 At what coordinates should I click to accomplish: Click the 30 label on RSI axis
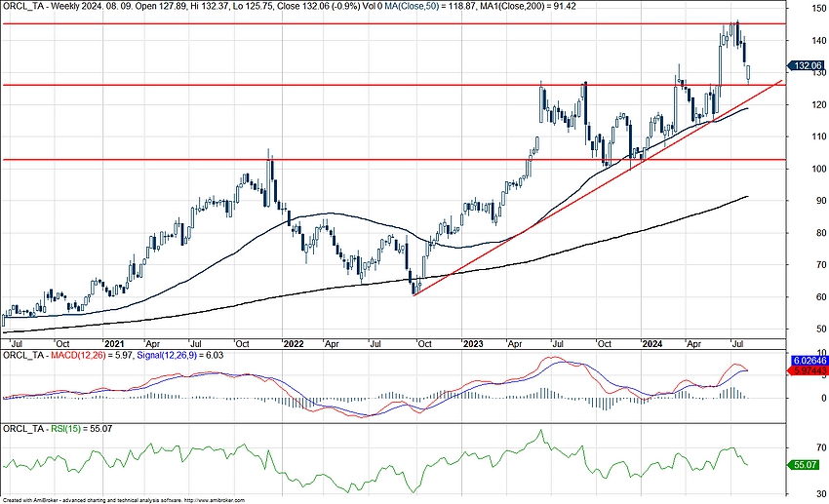click(x=821, y=494)
